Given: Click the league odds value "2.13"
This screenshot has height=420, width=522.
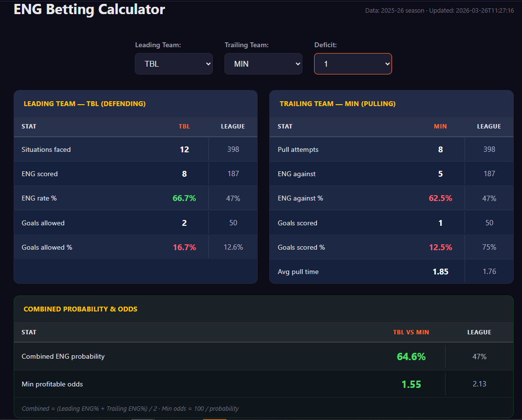Looking at the screenshot, I should [479, 384].
